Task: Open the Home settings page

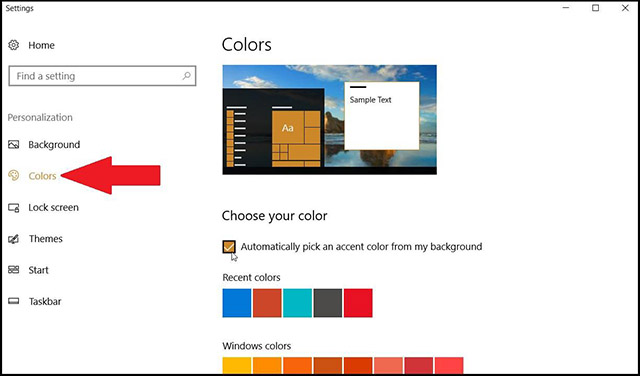Action: (41, 45)
